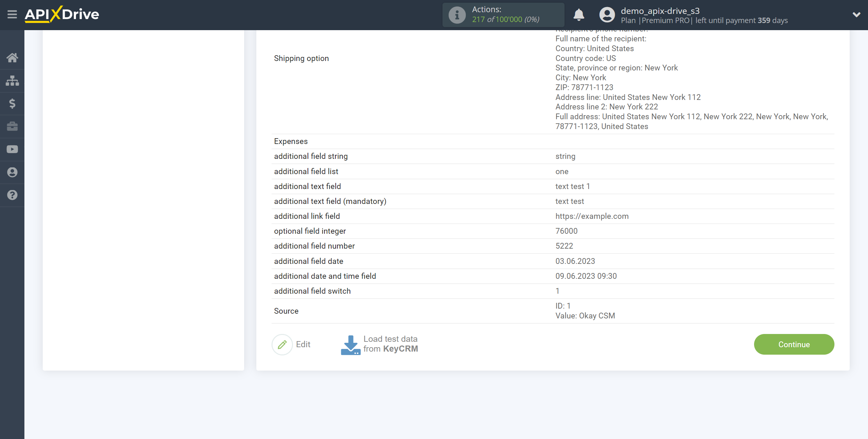Click the demo_apix-drive_s3 account name
The width and height of the screenshot is (868, 439).
pyautogui.click(x=660, y=11)
